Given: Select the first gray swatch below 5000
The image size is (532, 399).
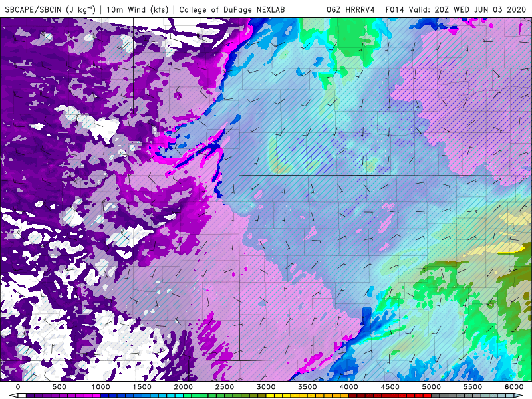Looking at the screenshot, I should (x=436, y=396).
